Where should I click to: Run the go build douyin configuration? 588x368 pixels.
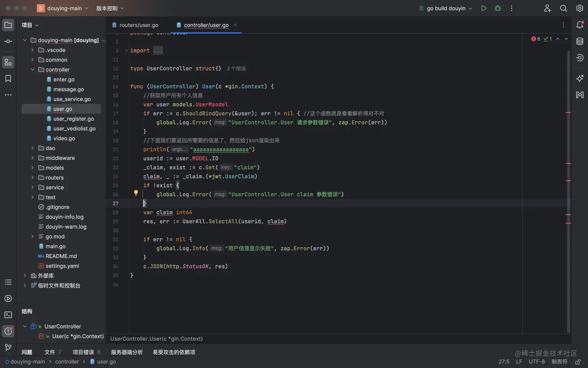coord(484,8)
